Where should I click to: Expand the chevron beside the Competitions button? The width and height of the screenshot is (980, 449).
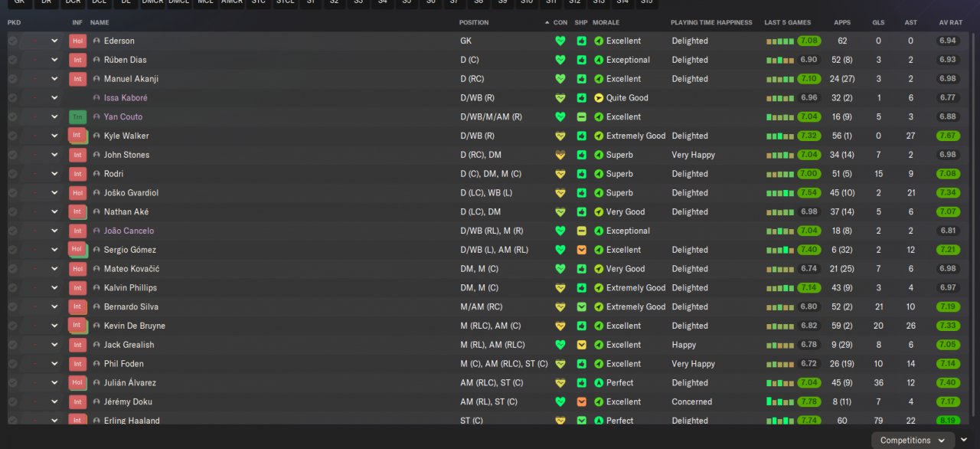pyautogui.click(x=964, y=441)
